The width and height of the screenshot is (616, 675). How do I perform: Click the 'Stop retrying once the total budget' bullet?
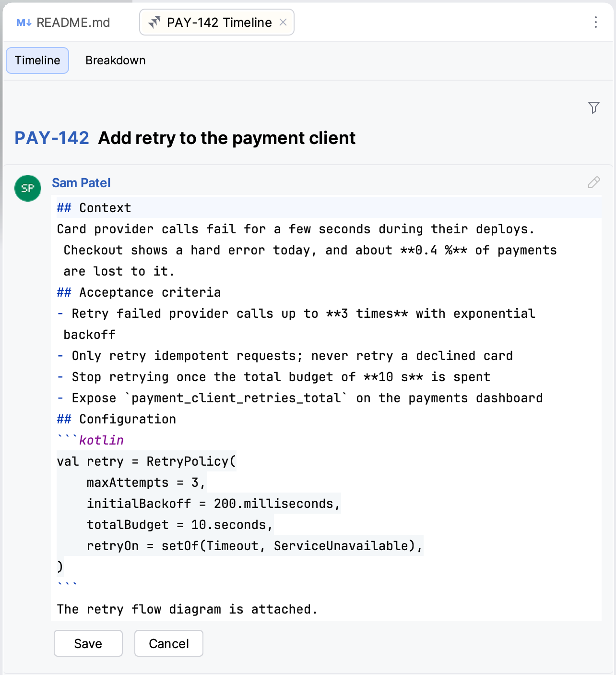click(x=273, y=377)
